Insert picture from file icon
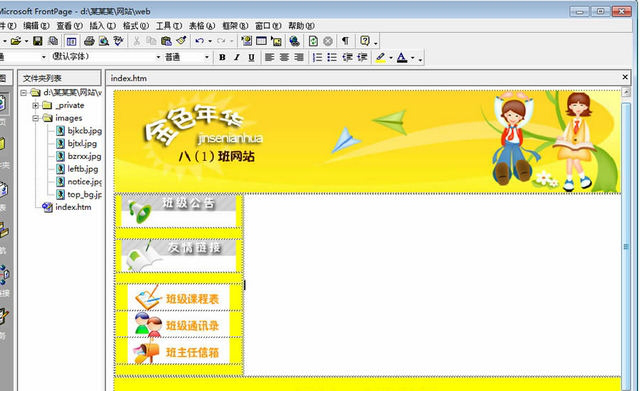 click(x=276, y=41)
